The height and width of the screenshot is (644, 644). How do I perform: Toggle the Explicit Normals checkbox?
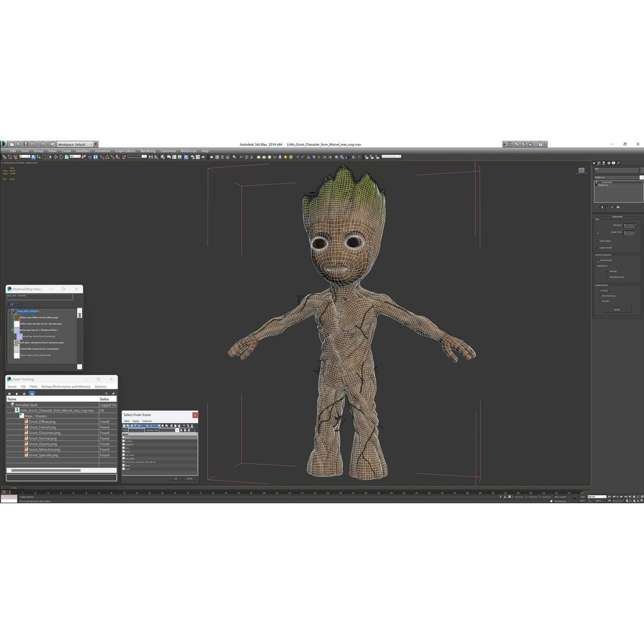pos(597,249)
